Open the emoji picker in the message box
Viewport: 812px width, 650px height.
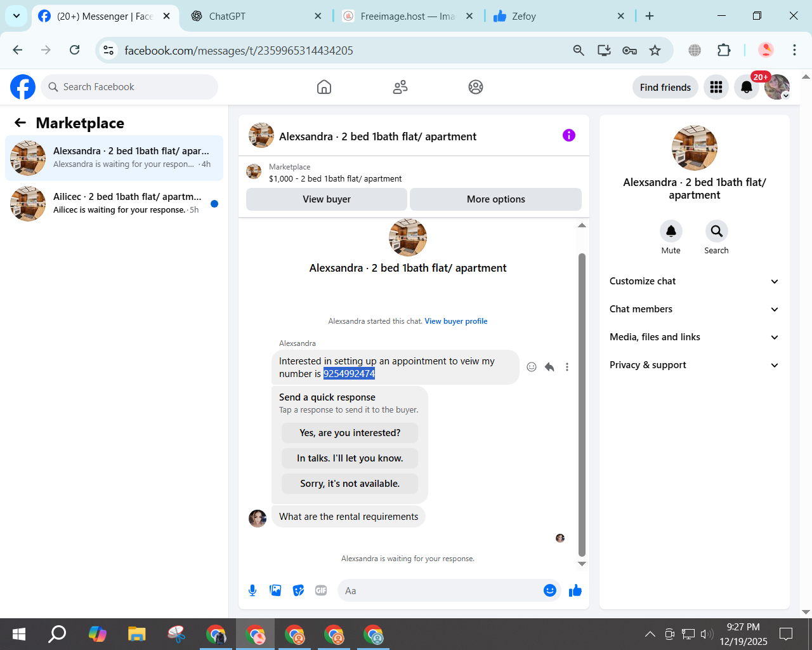click(x=550, y=590)
